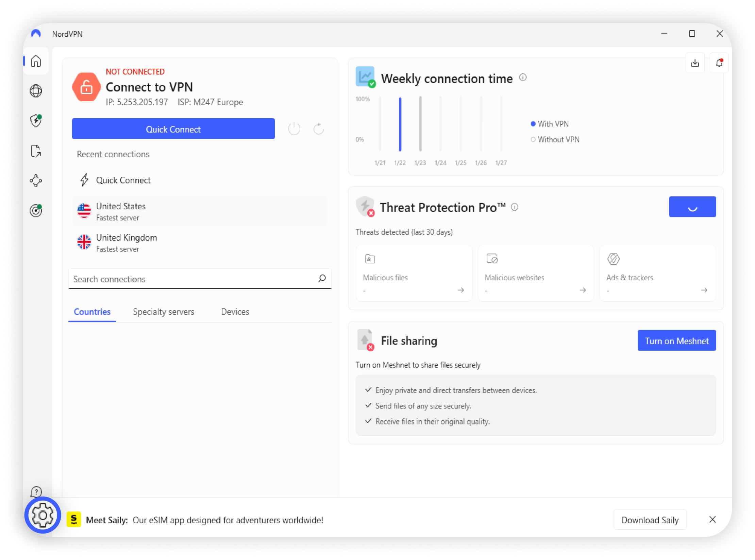The image size is (755, 560).
Task: Click Turn on Meshnet button
Action: 676,340
